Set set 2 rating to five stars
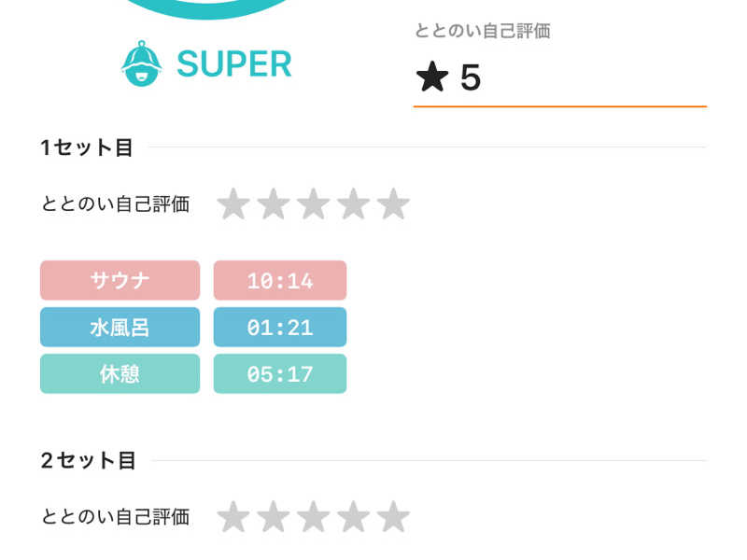This screenshot has height=560, width=747. [393, 516]
